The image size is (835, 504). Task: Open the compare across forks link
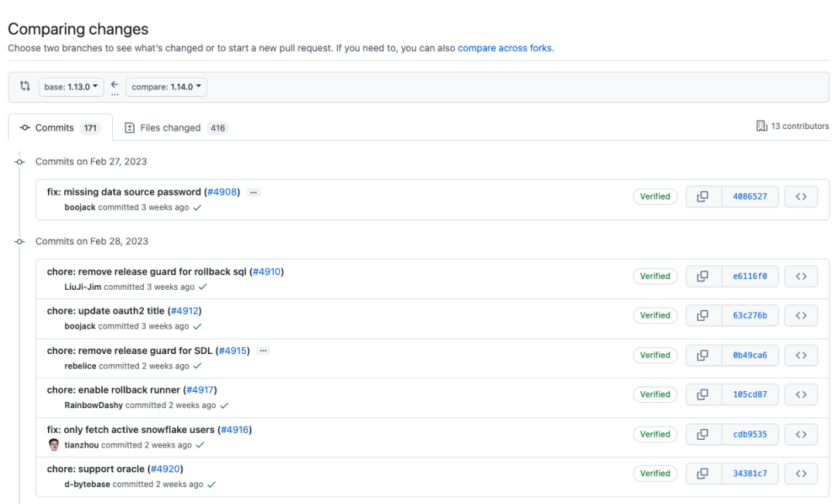click(505, 48)
